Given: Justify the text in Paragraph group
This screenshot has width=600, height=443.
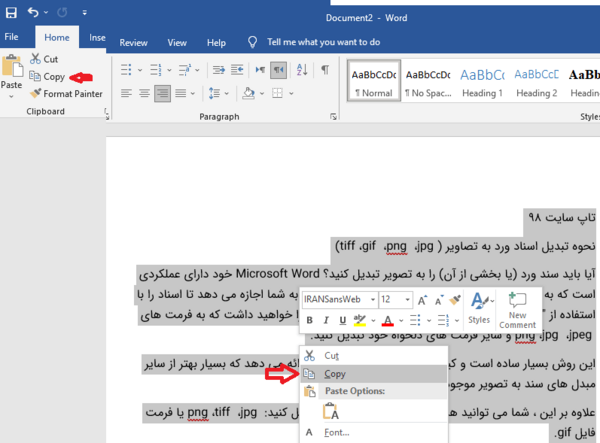Looking at the screenshot, I should click(181, 93).
